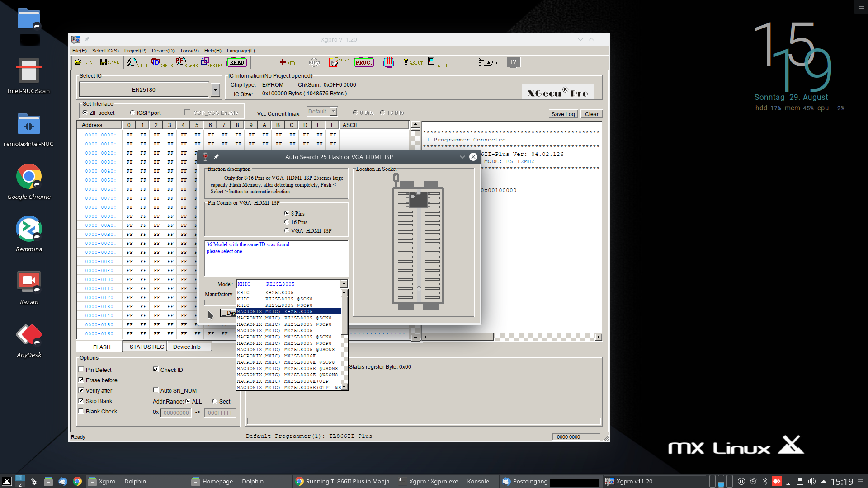Open Intel-NUC/Scan desktop shortcut

click(28, 76)
